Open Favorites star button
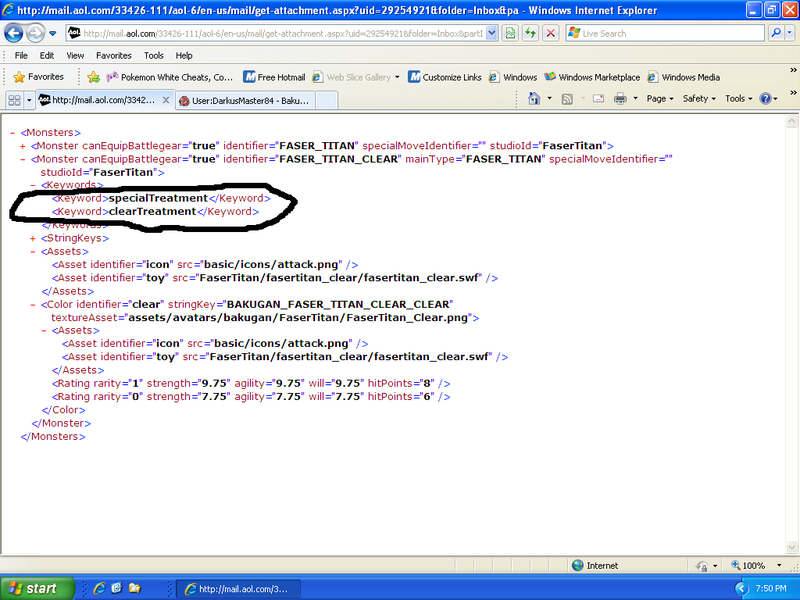The height and width of the screenshot is (600, 800). point(39,77)
